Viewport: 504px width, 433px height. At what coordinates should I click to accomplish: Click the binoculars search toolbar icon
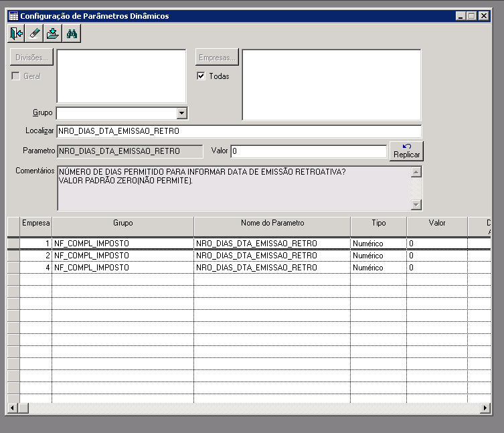click(72, 33)
